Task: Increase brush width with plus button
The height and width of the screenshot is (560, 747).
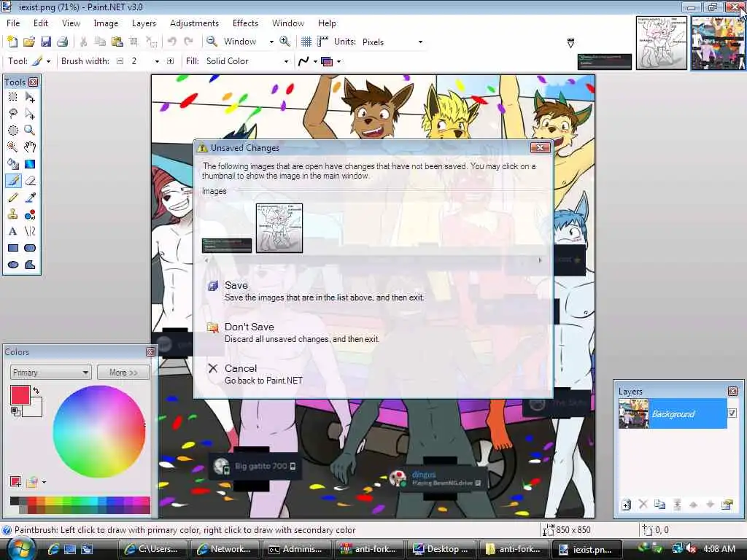Action: tap(170, 61)
